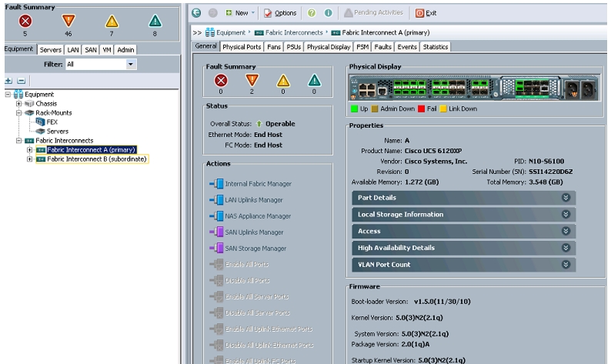This screenshot has height=364, width=611.
Task: Open the Physical Display tab
Action: pyautogui.click(x=329, y=47)
